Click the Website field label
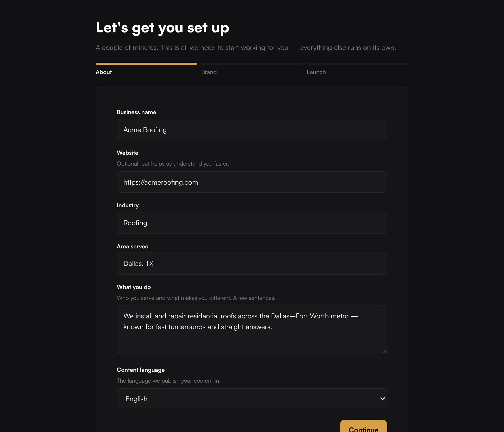The height and width of the screenshot is (432, 504). click(x=127, y=153)
